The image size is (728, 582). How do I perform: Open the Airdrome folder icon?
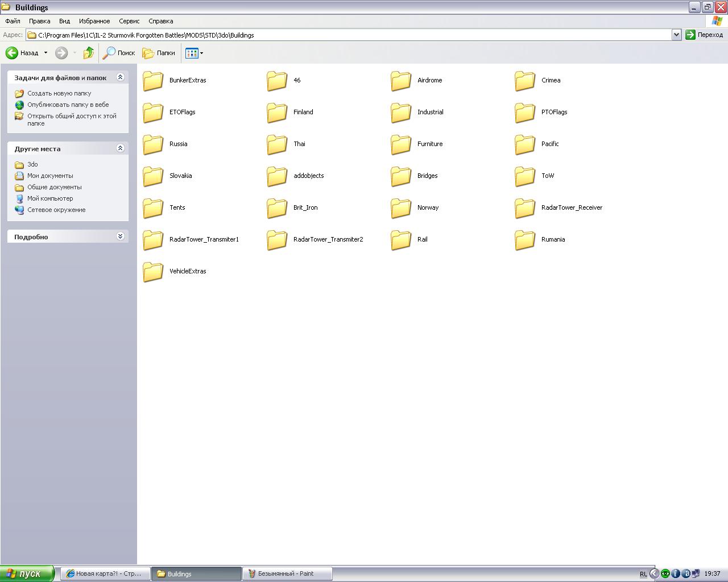point(401,81)
